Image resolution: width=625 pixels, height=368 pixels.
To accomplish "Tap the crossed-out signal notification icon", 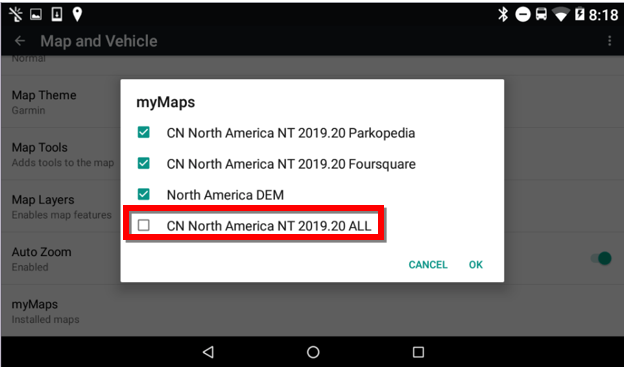I will (x=16, y=15).
